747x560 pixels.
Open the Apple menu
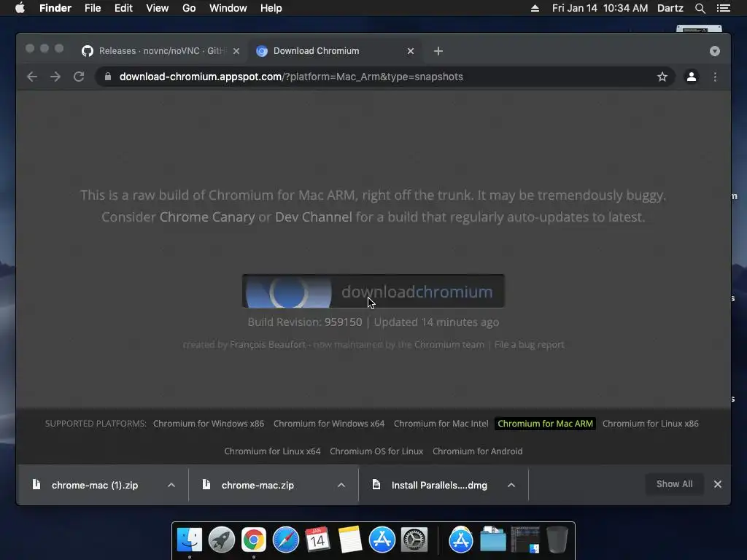(x=20, y=8)
